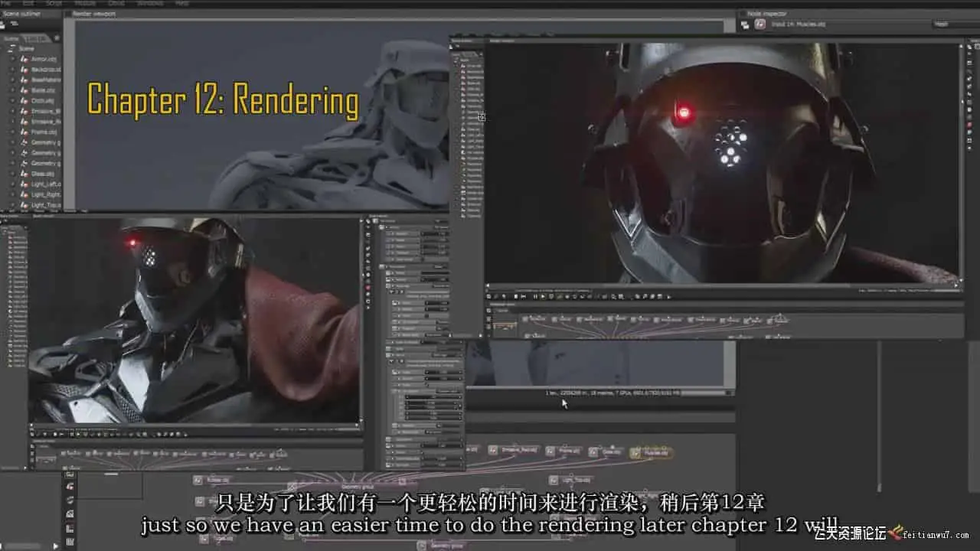Select Cloth.obj in the Scene outliner
The width and height of the screenshot is (980, 551).
click(x=42, y=100)
